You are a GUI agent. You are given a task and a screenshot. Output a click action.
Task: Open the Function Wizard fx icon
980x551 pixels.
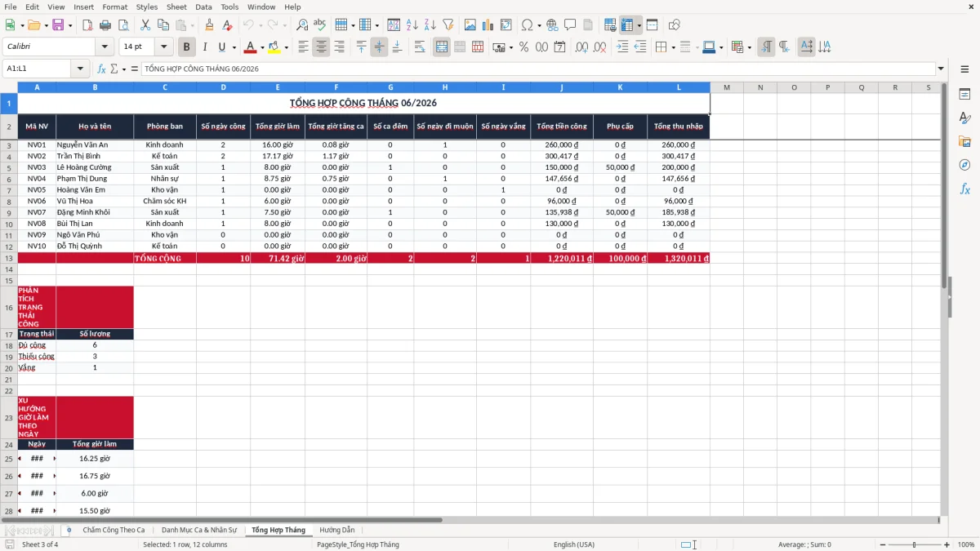pos(101,69)
